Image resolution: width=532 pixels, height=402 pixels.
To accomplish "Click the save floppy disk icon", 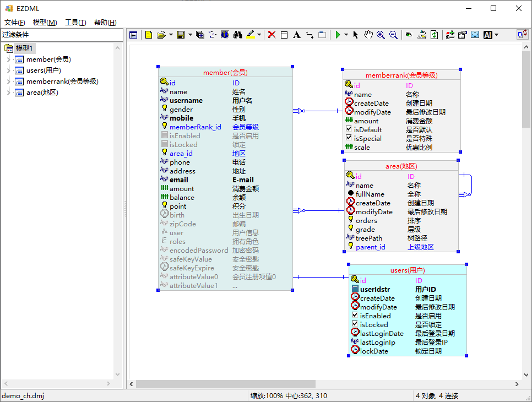I will click(x=180, y=35).
